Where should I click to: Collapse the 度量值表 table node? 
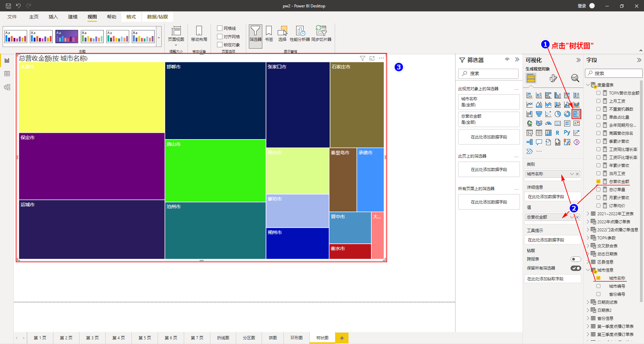(x=588, y=85)
